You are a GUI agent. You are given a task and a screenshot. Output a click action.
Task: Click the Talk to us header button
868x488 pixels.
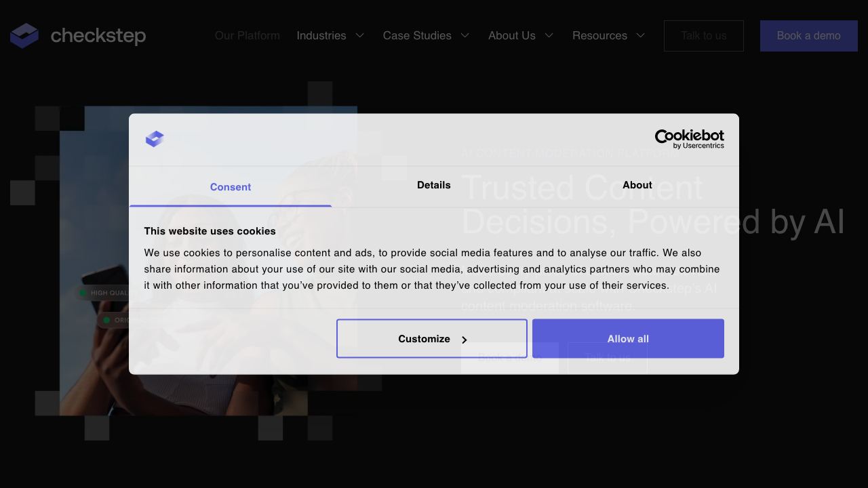[704, 36]
